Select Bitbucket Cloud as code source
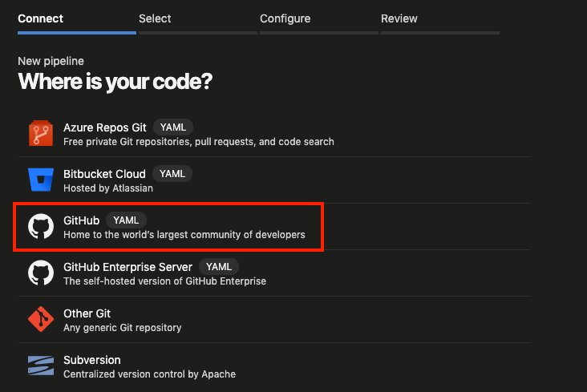This screenshot has height=392, width=587. [x=274, y=180]
